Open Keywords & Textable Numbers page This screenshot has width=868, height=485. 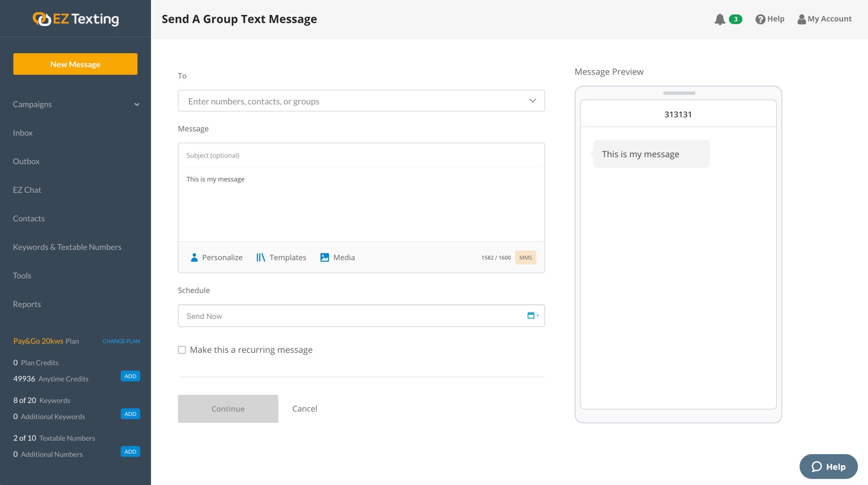click(67, 247)
